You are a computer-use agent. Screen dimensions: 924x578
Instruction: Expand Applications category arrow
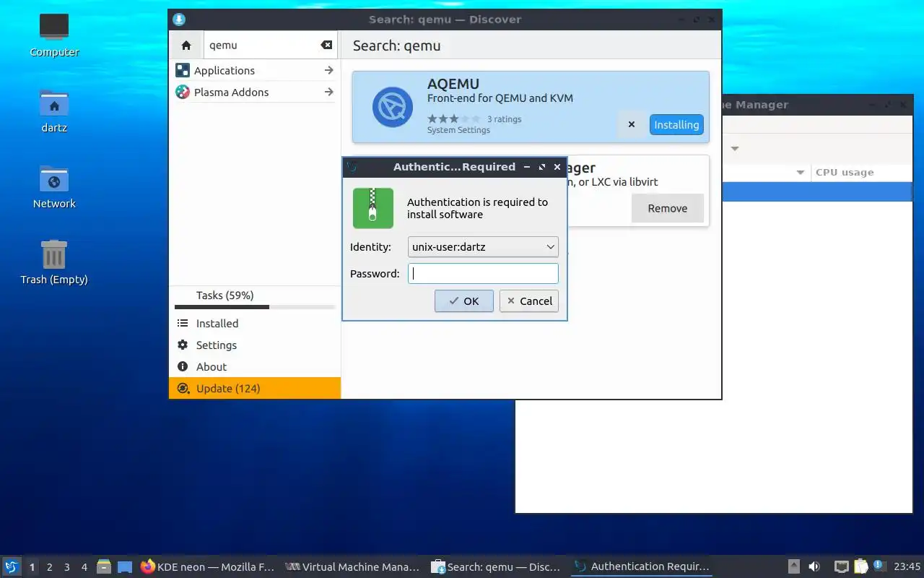pos(328,70)
